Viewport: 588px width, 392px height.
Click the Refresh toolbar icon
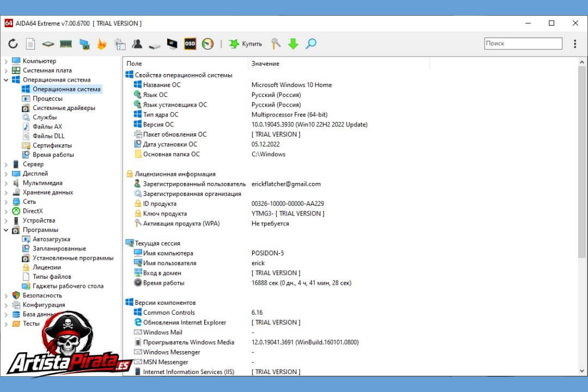click(13, 44)
